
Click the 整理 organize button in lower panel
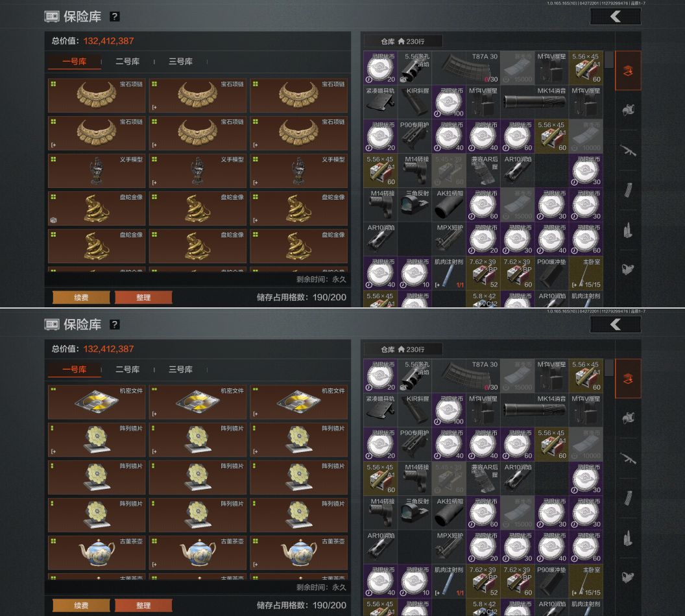tap(143, 606)
